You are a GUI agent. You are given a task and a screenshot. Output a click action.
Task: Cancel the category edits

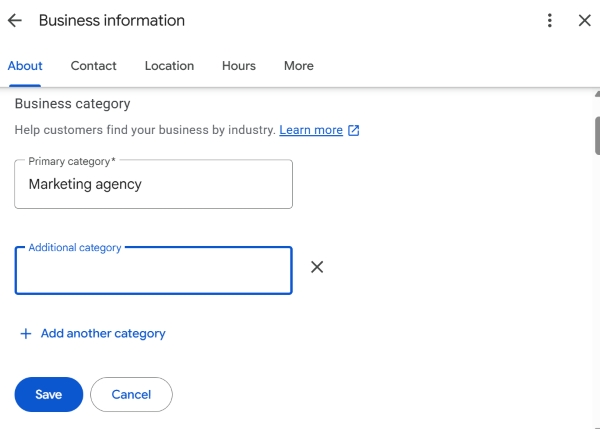click(131, 395)
